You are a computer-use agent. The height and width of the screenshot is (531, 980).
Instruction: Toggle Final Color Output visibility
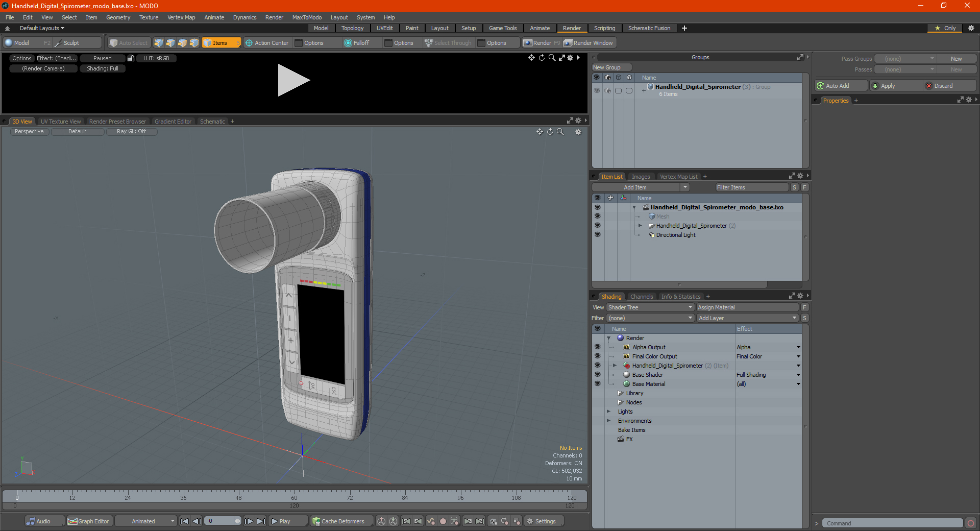[597, 356]
